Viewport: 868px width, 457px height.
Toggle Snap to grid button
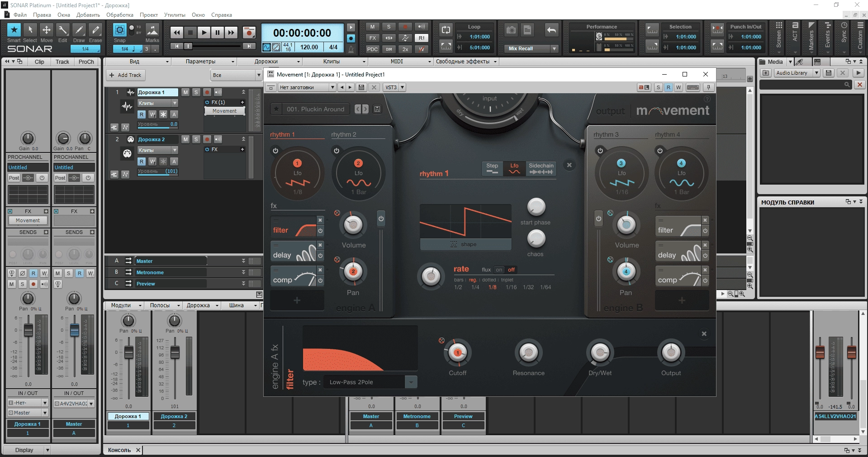[119, 30]
